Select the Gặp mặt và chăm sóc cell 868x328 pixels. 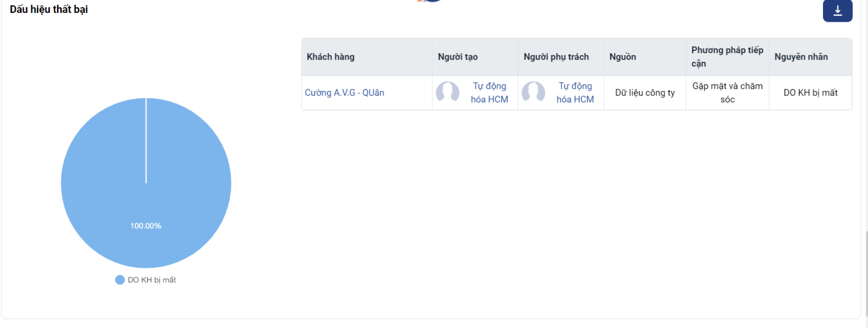point(727,93)
